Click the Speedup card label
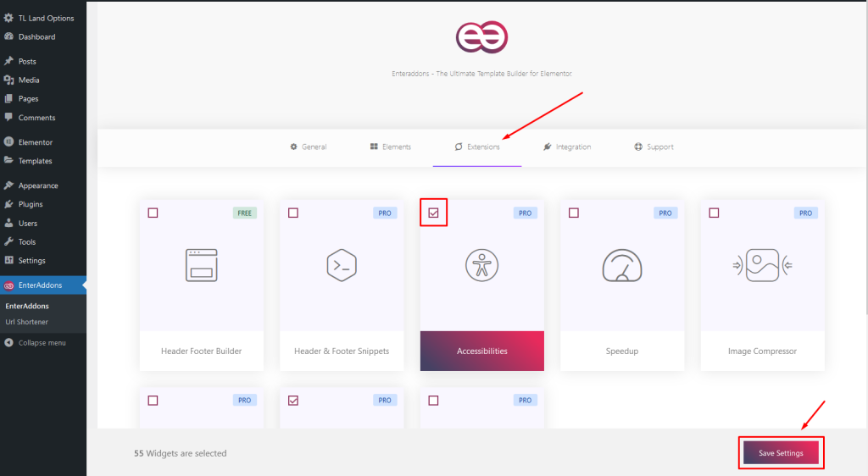 tap(622, 351)
